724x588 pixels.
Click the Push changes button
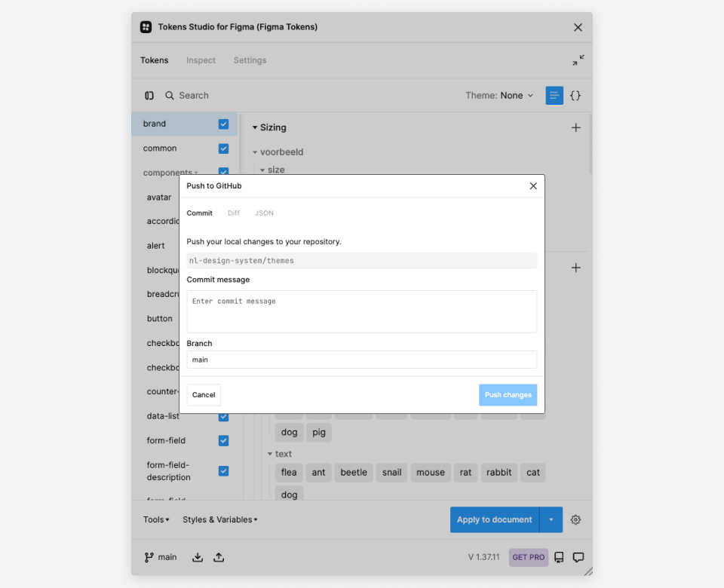508,394
